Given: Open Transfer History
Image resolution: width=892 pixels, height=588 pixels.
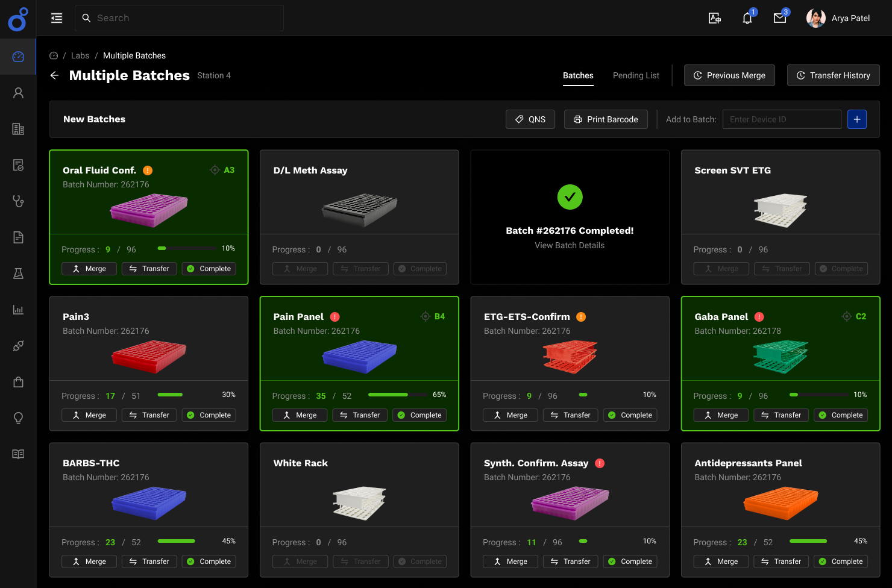Looking at the screenshot, I should pyautogui.click(x=834, y=75).
